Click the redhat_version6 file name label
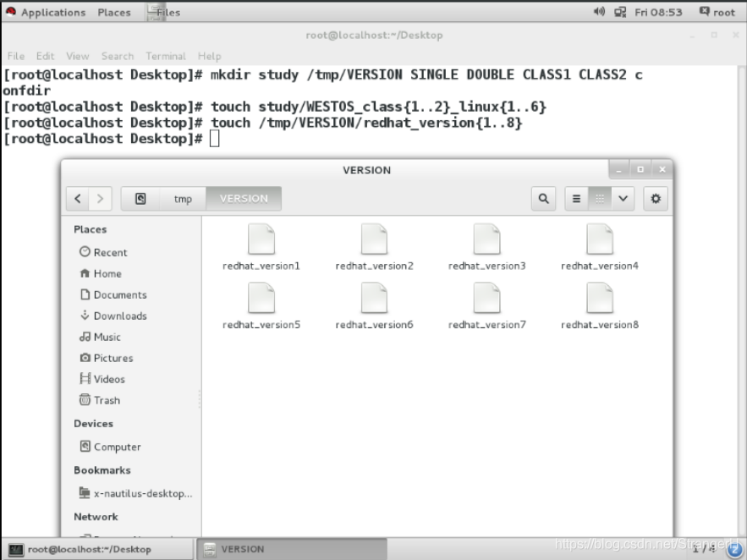747x560 pixels. coord(374,325)
